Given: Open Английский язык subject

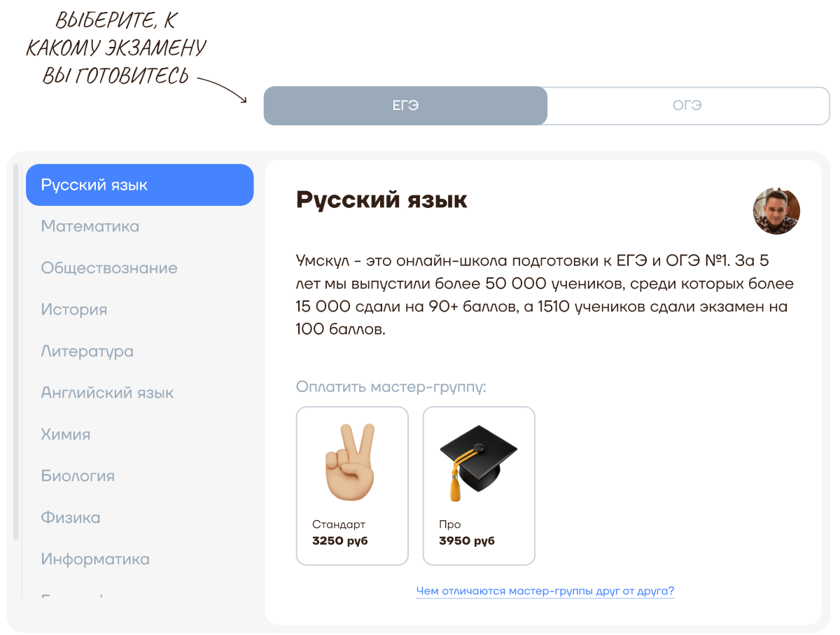Looking at the screenshot, I should click(x=107, y=393).
